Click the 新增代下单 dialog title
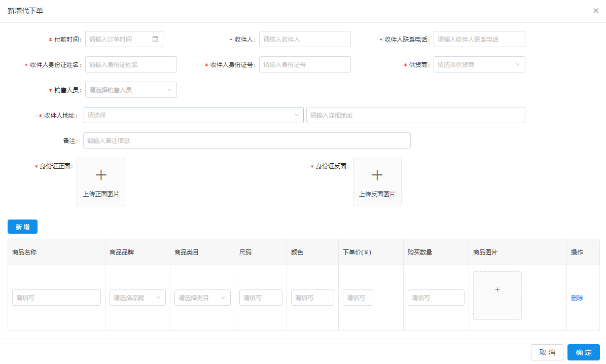The width and height of the screenshot is (606, 364). [25, 11]
